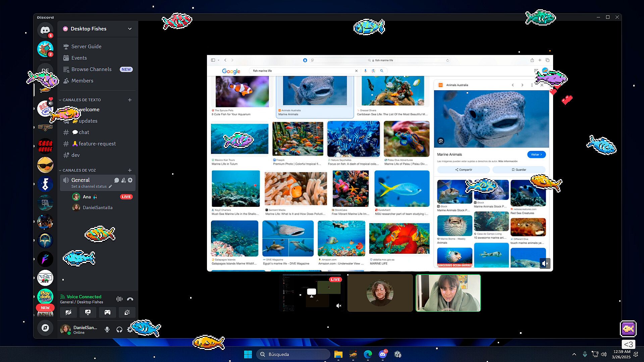Share your screen
The height and width of the screenshot is (362, 644).
click(88, 312)
